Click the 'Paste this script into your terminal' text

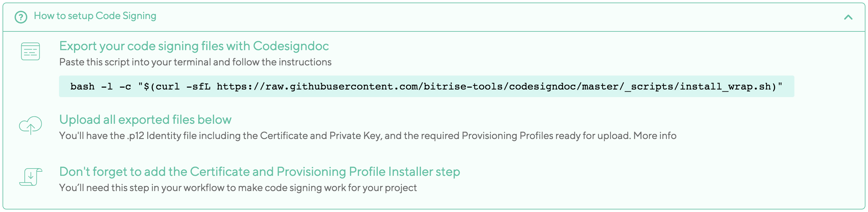click(195, 62)
